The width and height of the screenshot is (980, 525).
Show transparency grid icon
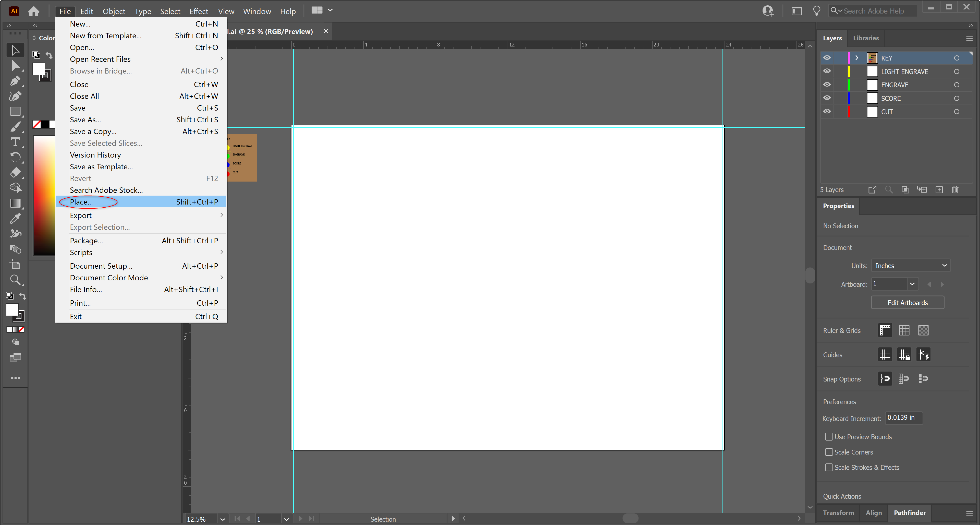(923, 330)
